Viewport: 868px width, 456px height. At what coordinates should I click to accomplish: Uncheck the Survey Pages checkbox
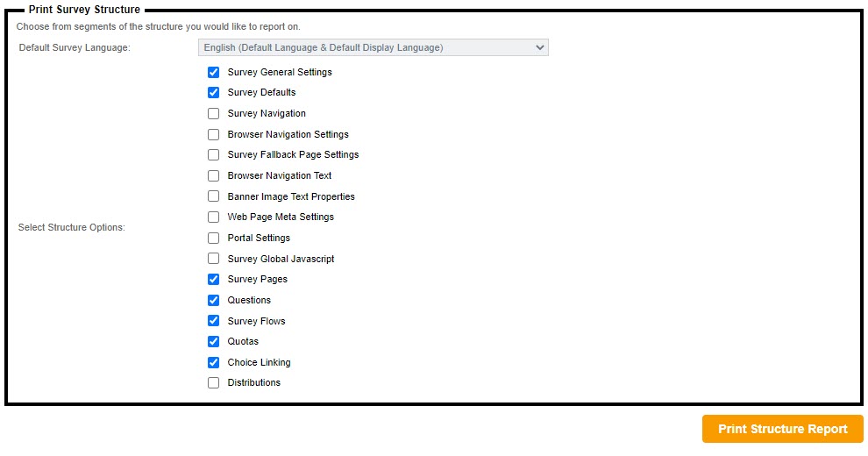(x=213, y=279)
